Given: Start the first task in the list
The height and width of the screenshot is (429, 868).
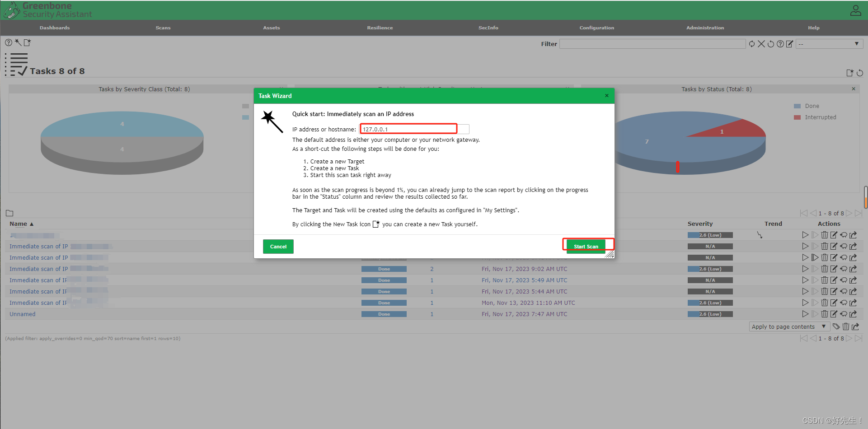Looking at the screenshot, I should (805, 235).
